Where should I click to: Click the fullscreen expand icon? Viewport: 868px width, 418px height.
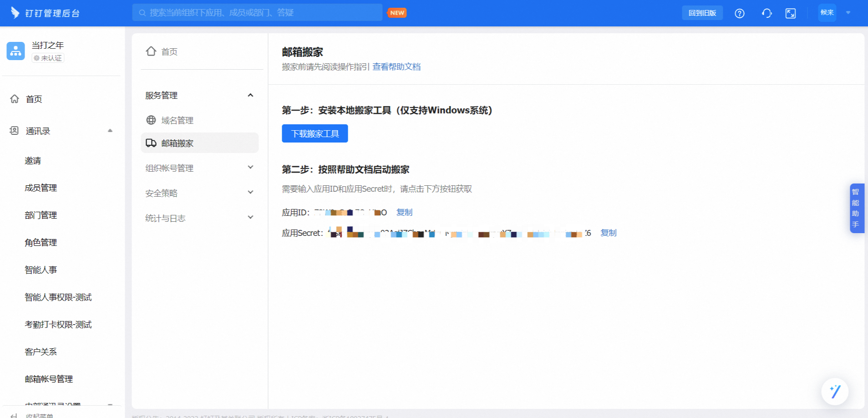pos(791,13)
